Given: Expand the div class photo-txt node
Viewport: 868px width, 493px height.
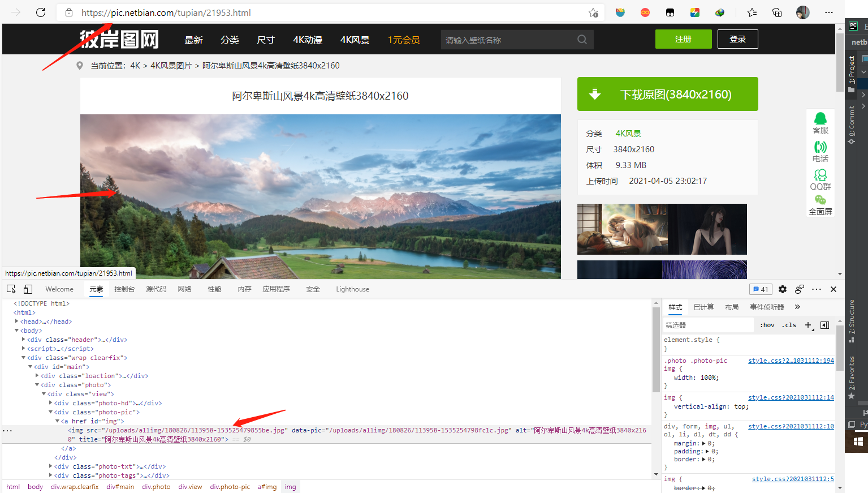Looking at the screenshot, I should click(50, 466).
